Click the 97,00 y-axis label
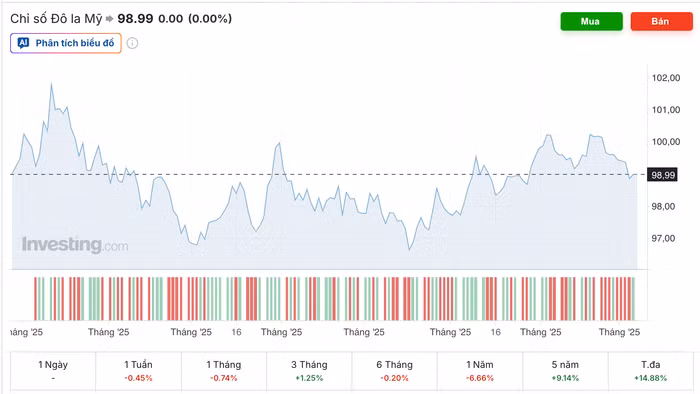 (x=663, y=239)
